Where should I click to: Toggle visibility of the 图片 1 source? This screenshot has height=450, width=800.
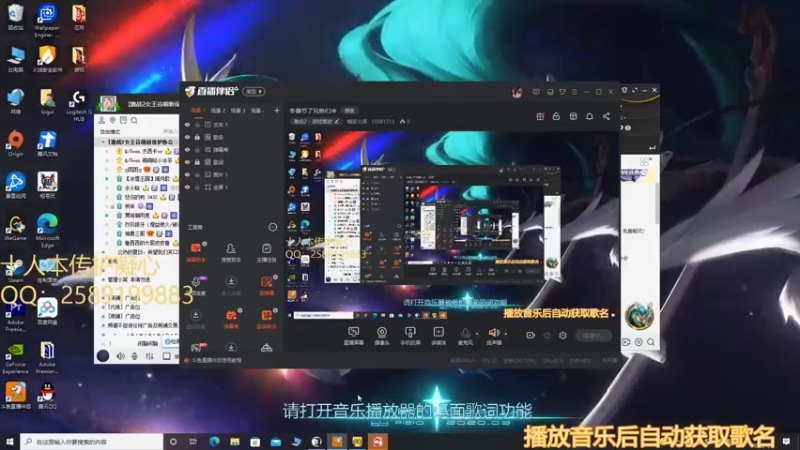click(187, 174)
